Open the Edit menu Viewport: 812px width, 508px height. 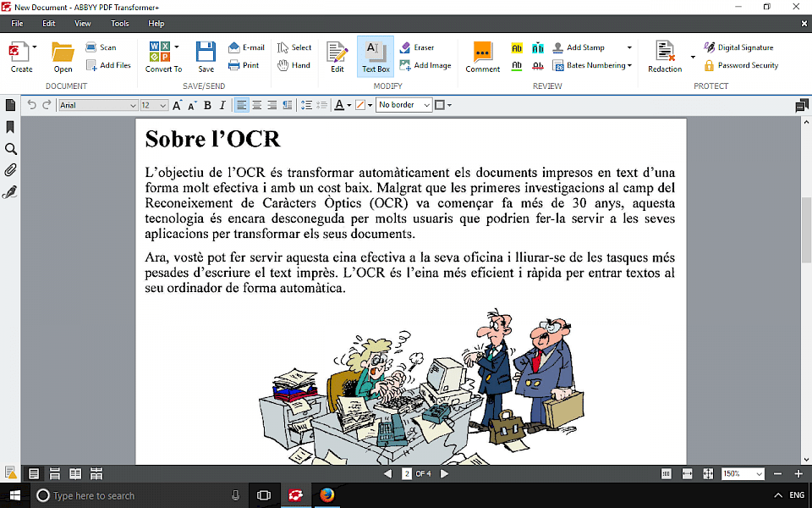(49, 24)
